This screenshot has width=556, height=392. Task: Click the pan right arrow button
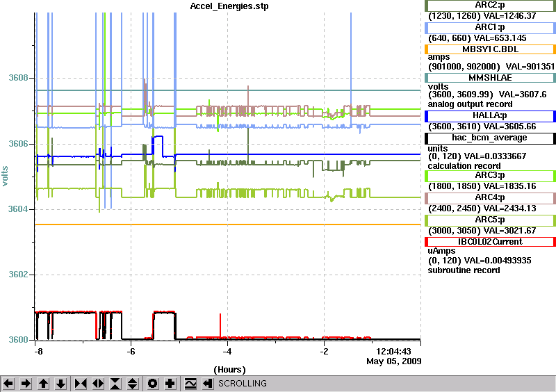click(26, 384)
